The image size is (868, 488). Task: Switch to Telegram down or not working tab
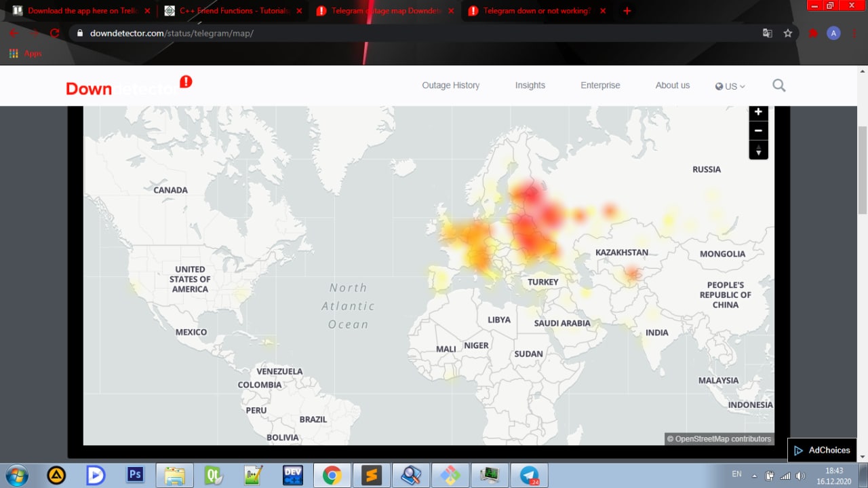536,11
